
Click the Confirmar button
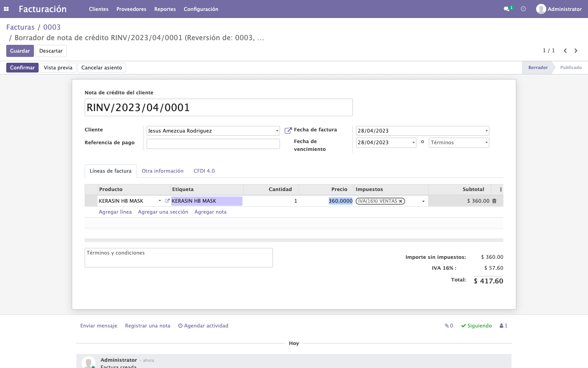22,67
